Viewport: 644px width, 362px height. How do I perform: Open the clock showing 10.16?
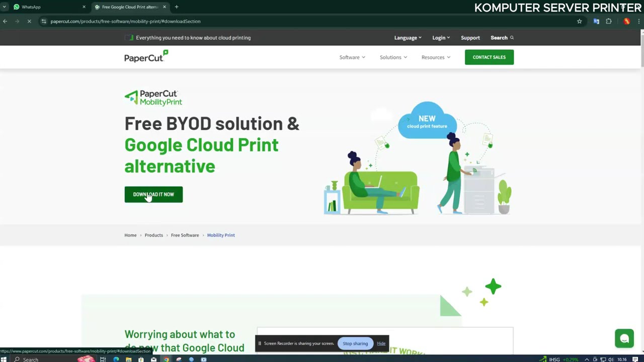point(622,359)
